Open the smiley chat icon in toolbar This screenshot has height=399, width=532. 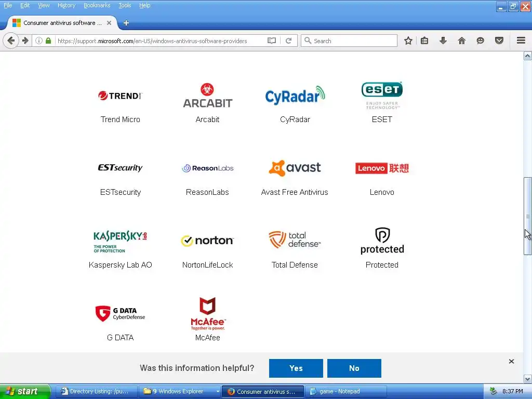(480, 41)
